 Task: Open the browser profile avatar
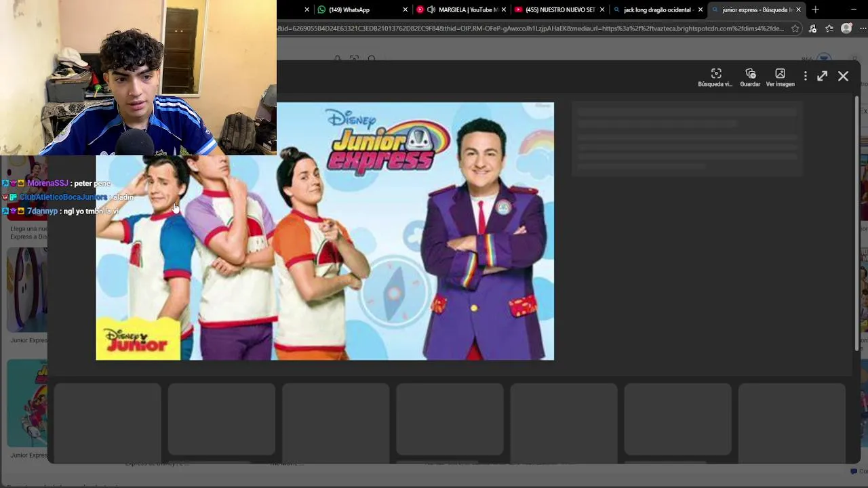click(846, 28)
